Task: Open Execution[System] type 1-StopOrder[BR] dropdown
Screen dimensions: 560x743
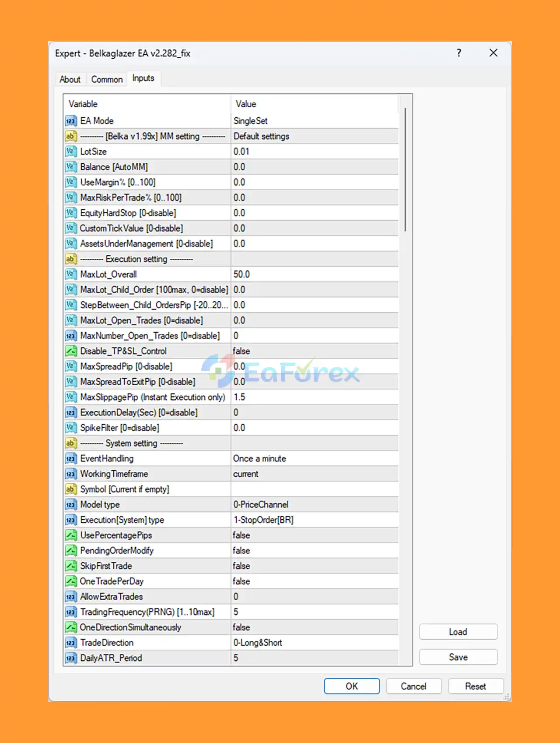Action: 315,520
